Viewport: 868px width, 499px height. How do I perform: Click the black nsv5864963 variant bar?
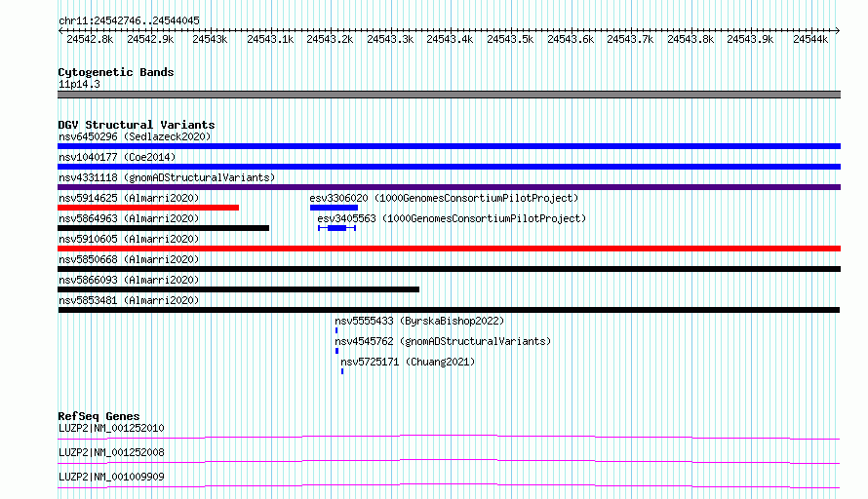[x=163, y=228]
